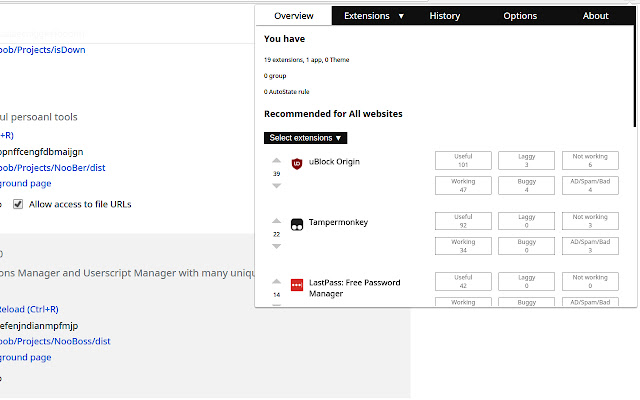
Task: Downvote Tampermonkey with the down arrow
Action: coord(277,246)
